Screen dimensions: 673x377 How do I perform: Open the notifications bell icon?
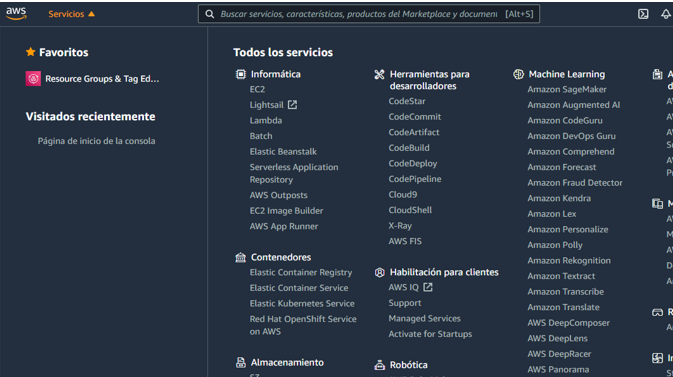[665, 14]
